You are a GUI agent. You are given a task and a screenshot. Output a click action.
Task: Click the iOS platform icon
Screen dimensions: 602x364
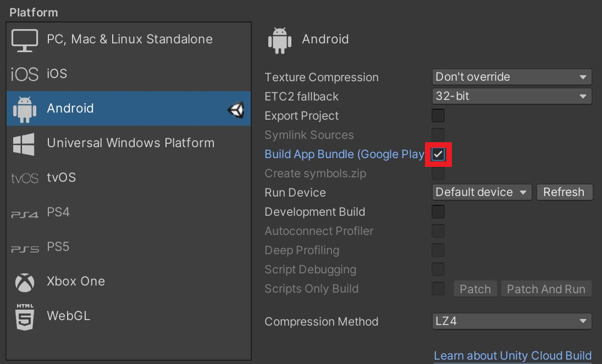click(25, 74)
